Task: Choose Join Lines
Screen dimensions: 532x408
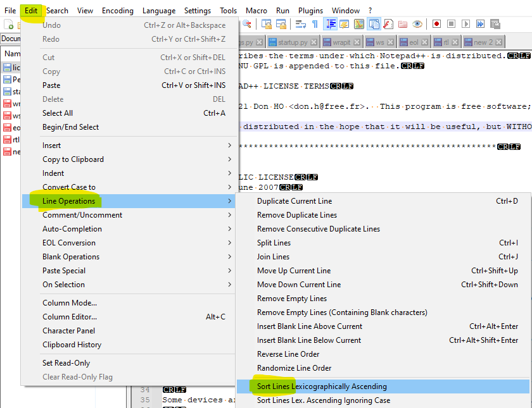Action: (383, 257)
